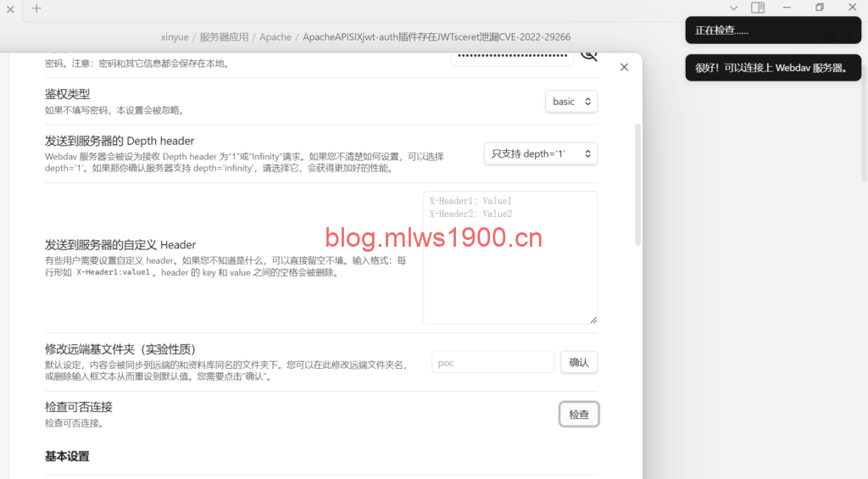Image resolution: width=868 pixels, height=479 pixels.
Task: Dismiss the Webdav connection success notice
Action: click(771, 68)
